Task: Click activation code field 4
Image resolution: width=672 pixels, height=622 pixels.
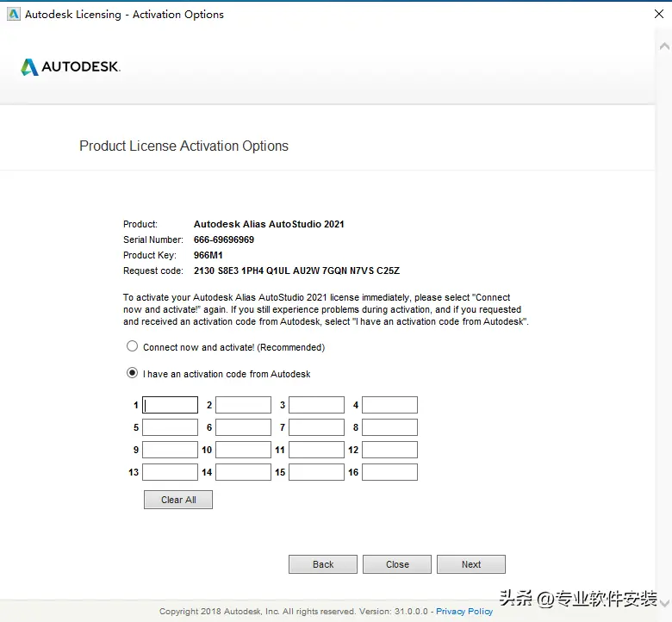Action: coord(390,405)
